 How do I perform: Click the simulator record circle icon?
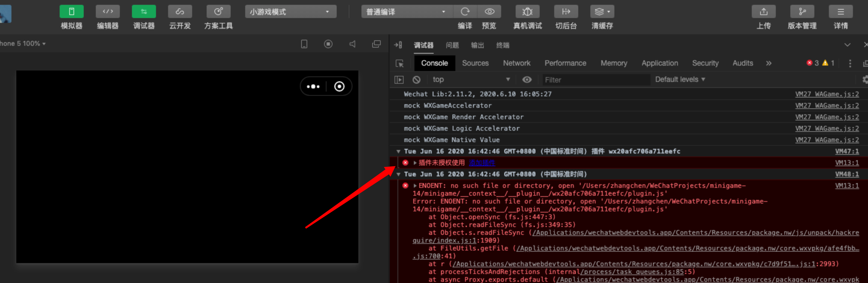[328, 44]
